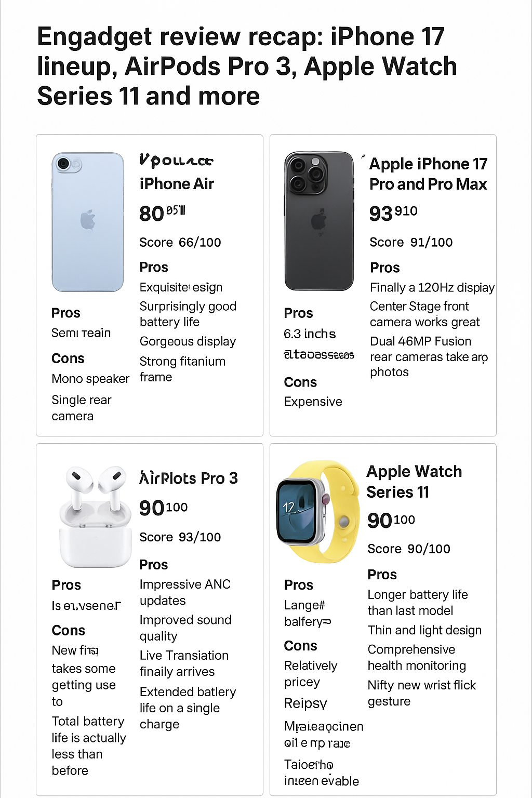Open the yellow Apple Watch image
The image size is (532, 798).
tap(318, 511)
